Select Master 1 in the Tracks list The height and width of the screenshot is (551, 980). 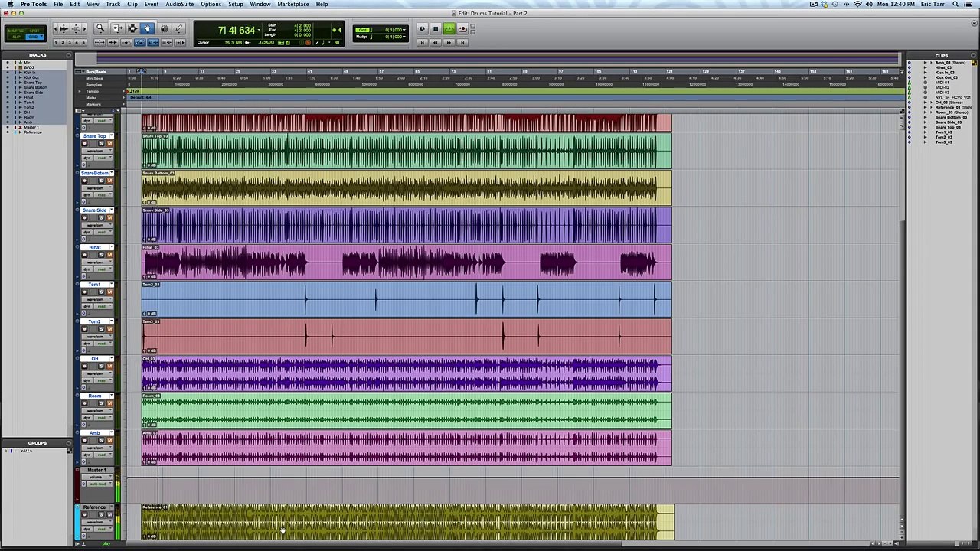pos(31,127)
